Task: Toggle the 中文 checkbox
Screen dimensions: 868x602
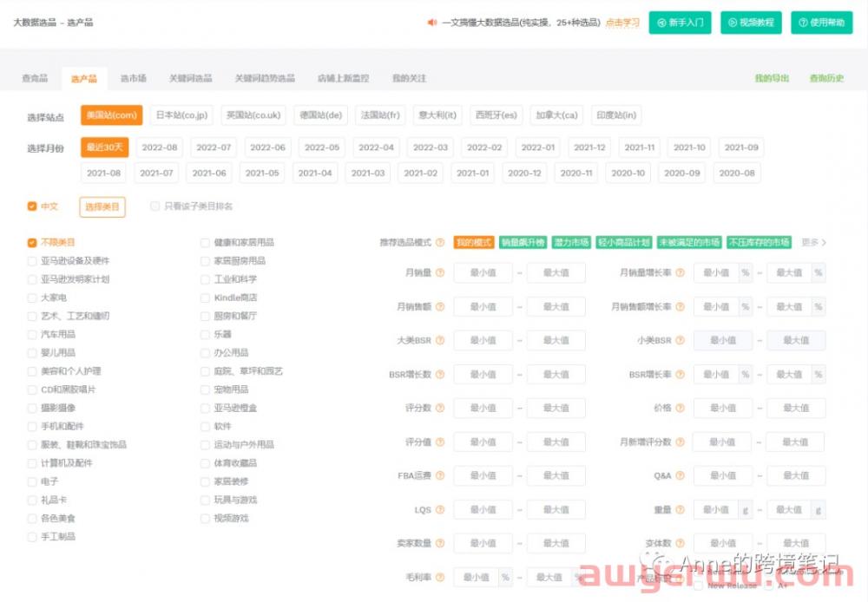Action: click(30, 206)
